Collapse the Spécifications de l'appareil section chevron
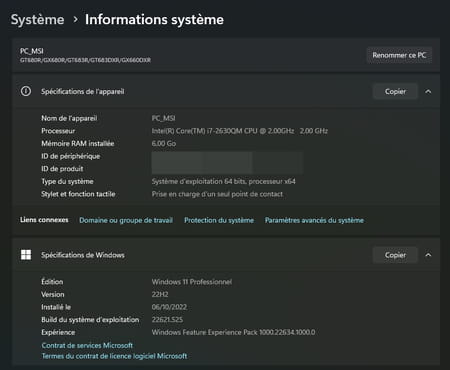Screen dimensions: 450x370 point(428,91)
